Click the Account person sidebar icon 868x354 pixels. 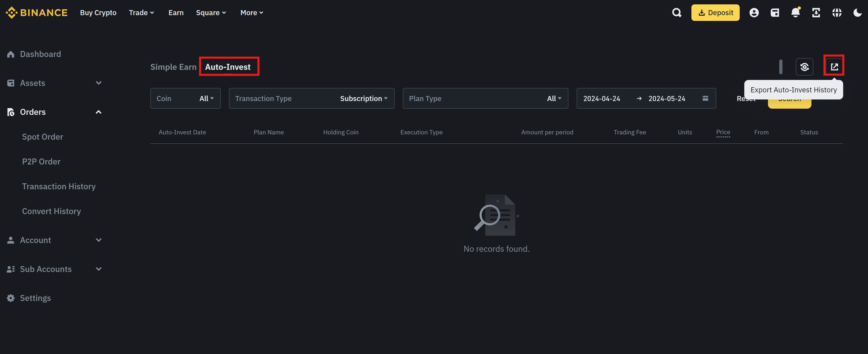(x=11, y=240)
